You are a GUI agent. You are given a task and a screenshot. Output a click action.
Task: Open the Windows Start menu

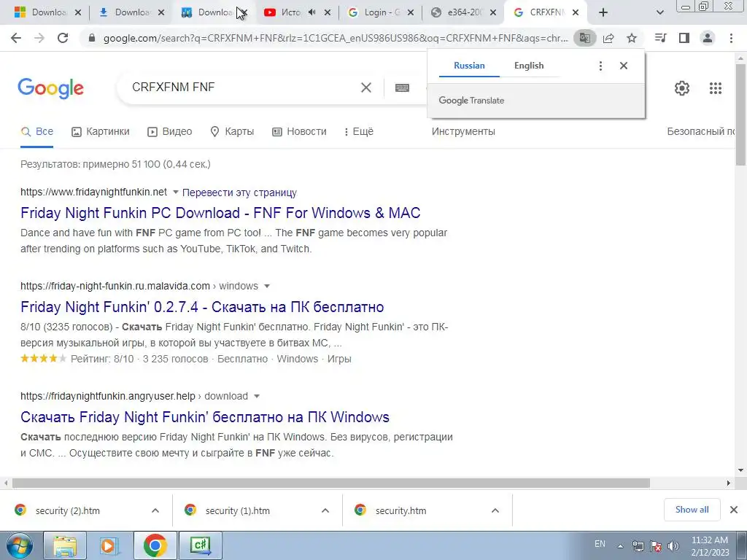20,545
